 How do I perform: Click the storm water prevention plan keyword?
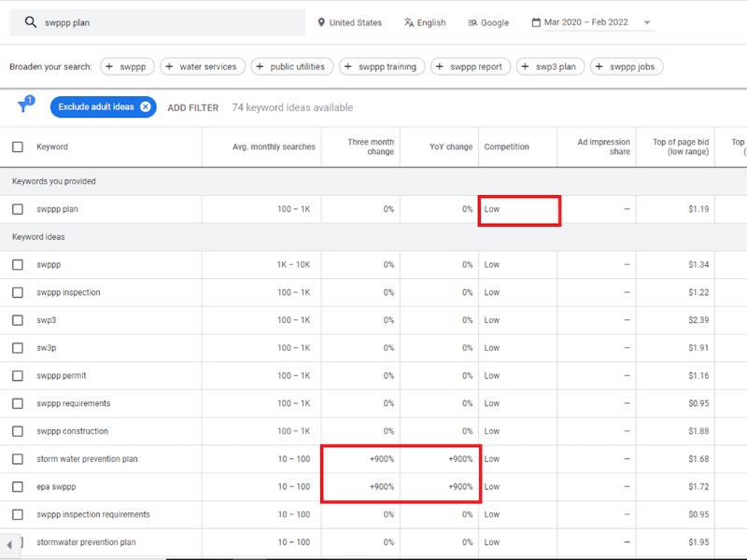click(87, 459)
